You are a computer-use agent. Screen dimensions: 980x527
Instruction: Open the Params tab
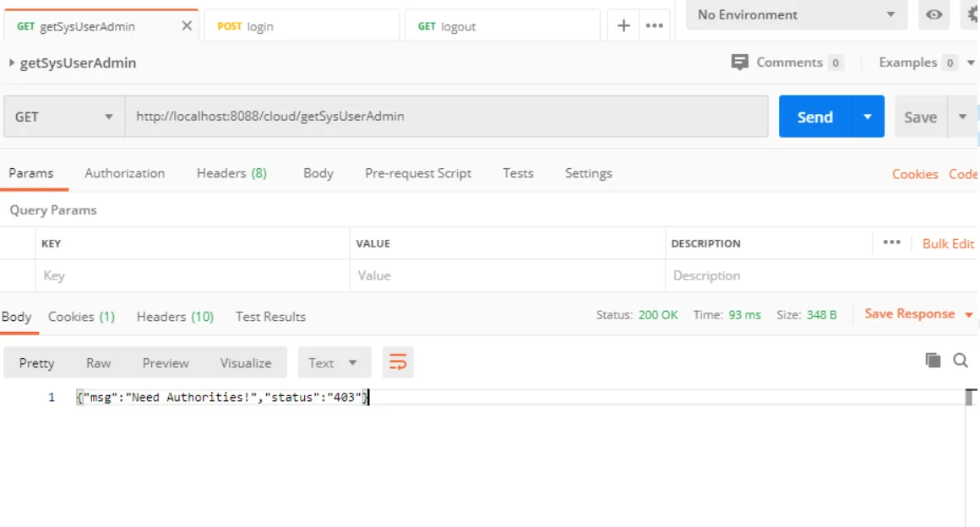click(x=31, y=173)
